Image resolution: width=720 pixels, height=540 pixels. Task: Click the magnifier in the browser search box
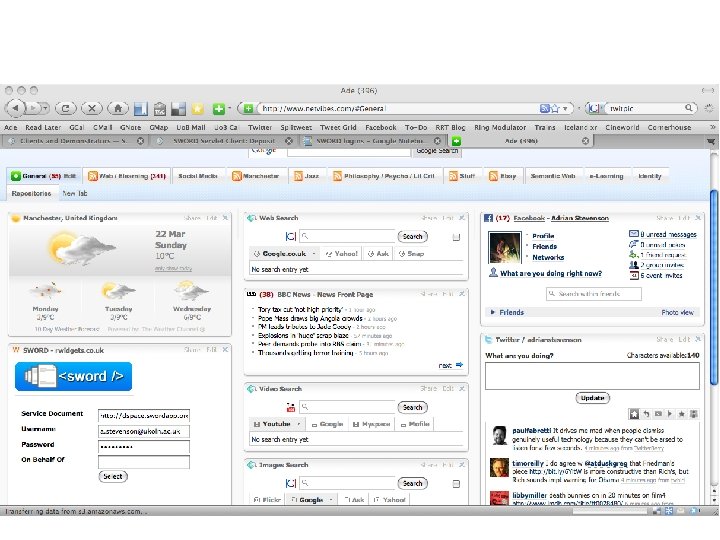688,108
